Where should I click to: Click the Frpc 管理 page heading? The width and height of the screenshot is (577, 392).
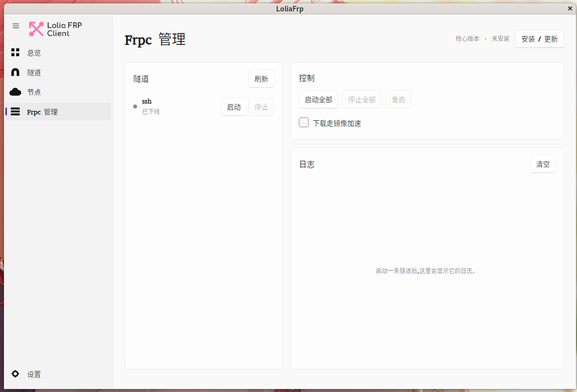point(155,39)
